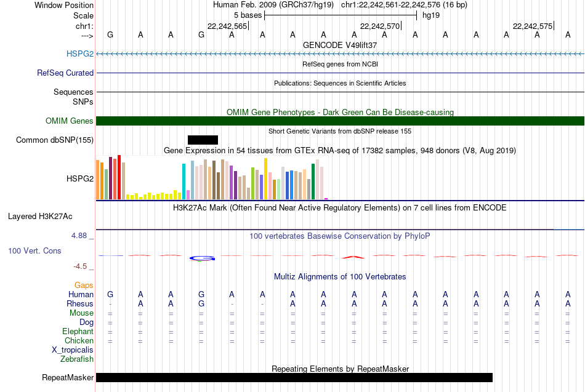This screenshot has height=392, width=585.
Task: Click the dark green GTEx expression bar
Action: click(313, 182)
